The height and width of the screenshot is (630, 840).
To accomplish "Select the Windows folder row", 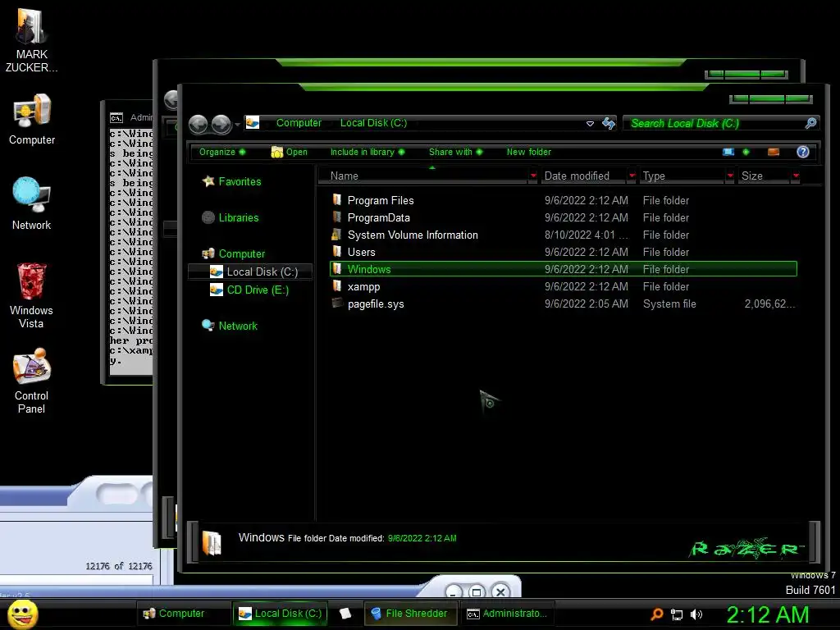I will (x=563, y=269).
